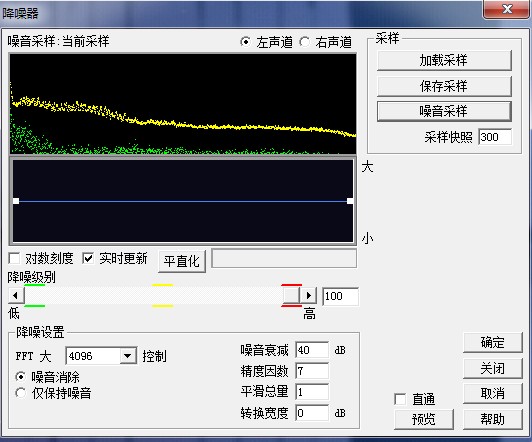This screenshot has height=442, width=532.
Task: Enable 直通 bypass checkbox
Action: (400, 399)
